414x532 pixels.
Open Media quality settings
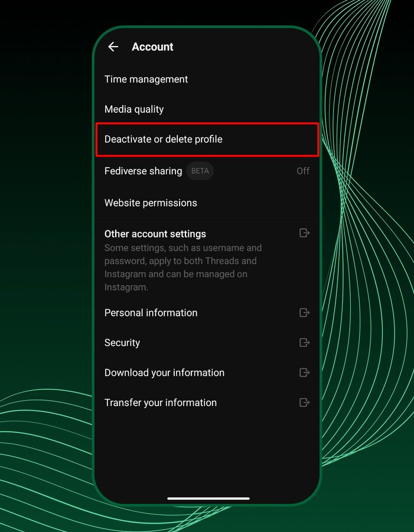point(134,109)
